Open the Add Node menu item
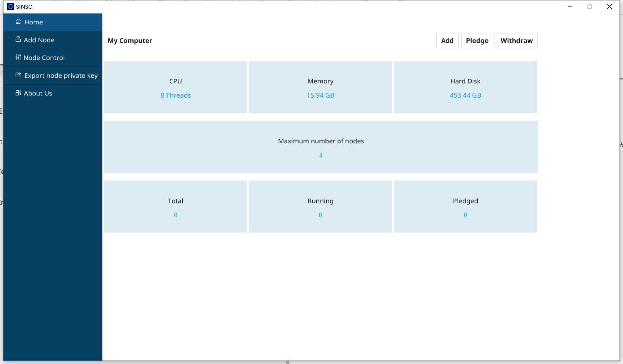The height and width of the screenshot is (364, 623). click(x=39, y=40)
